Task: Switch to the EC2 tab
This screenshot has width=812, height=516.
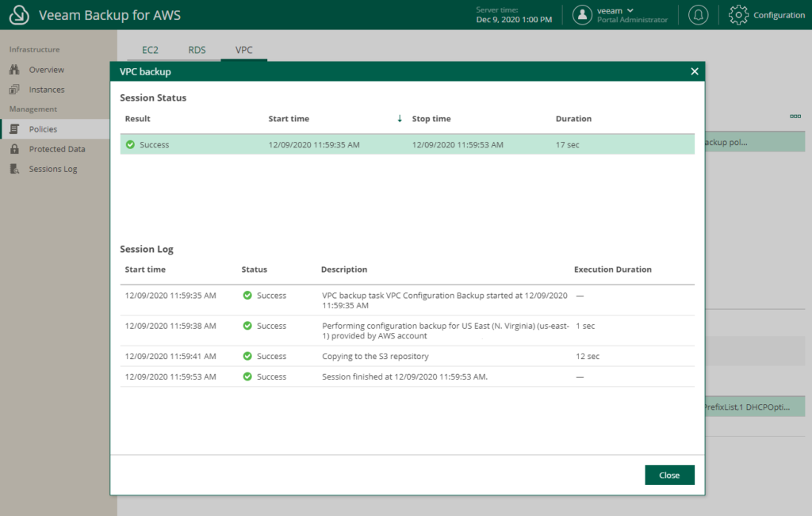Action: point(150,50)
